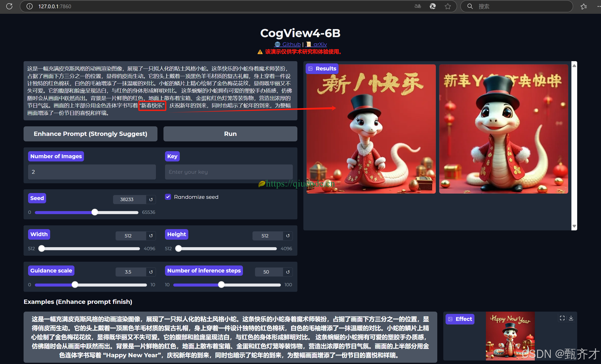Click the Number of Images label
Viewport: 601px width, 364px height.
point(56,156)
